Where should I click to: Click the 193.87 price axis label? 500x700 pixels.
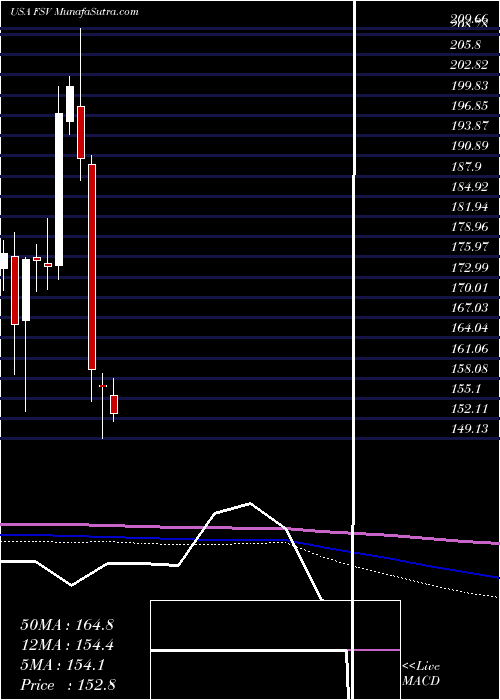tap(469, 126)
